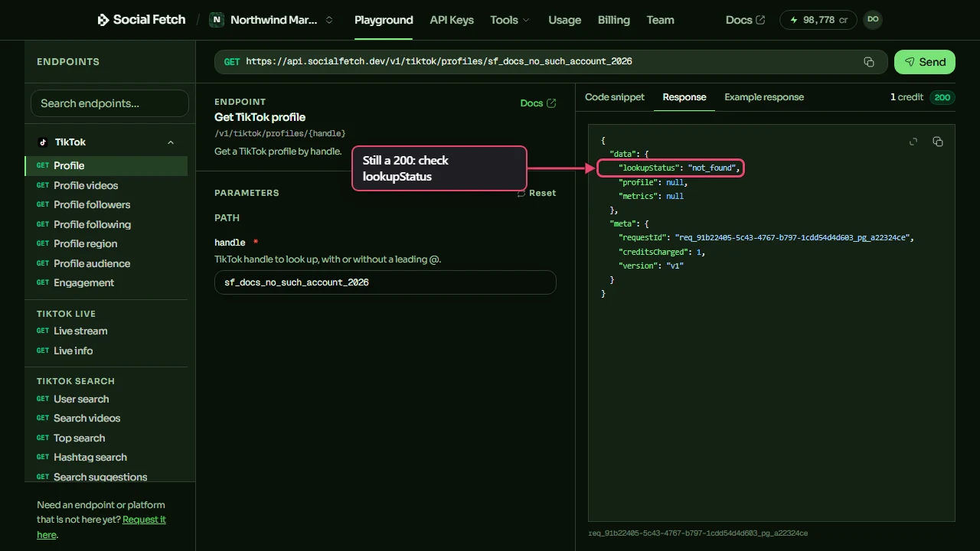
Task: Switch to Code snippet tab
Action: [x=615, y=97]
